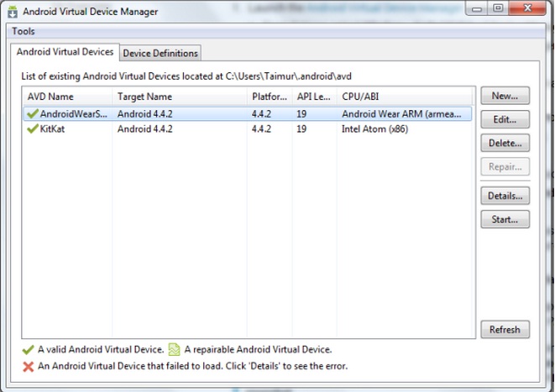555x392 pixels.
Task: Click the Android Wear ARM (armea... cell
Action: [x=401, y=114]
